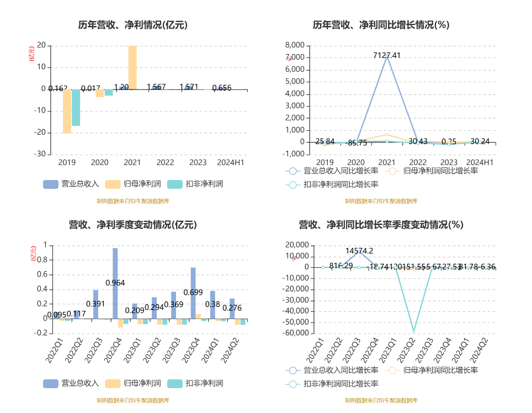Viewport: 532px width, 413px height.
Task: Click the 7127.41 peak label in 2021
Action: point(387,55)
